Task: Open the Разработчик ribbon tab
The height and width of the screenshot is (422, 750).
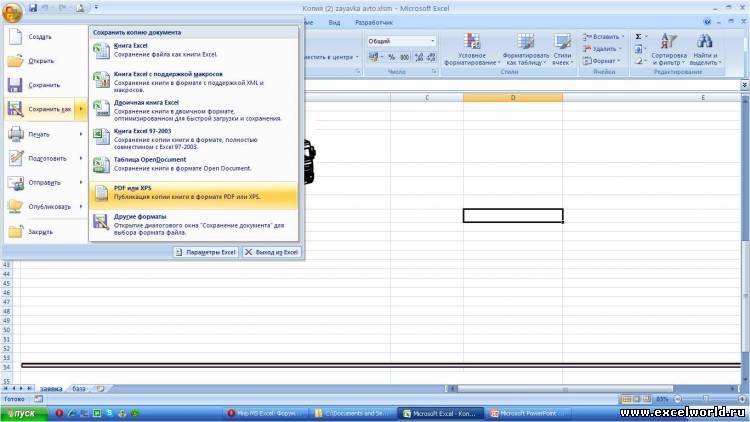Action: 374,22
